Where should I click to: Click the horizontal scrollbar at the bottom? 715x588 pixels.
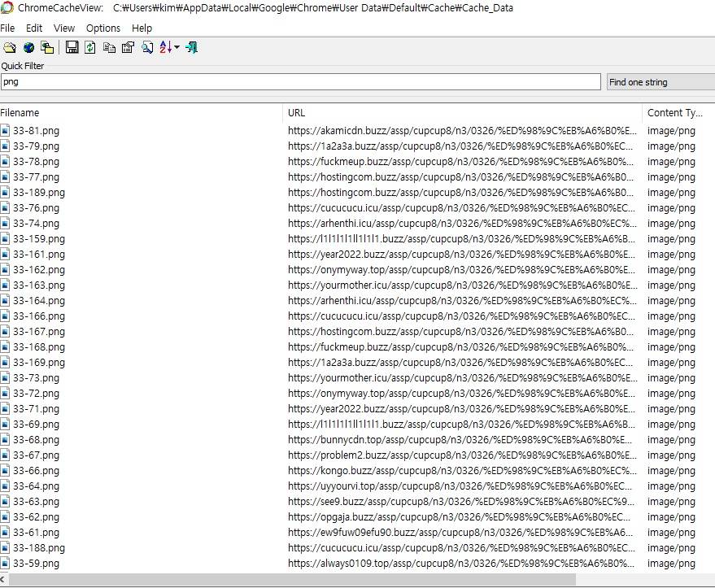[293, 580]
